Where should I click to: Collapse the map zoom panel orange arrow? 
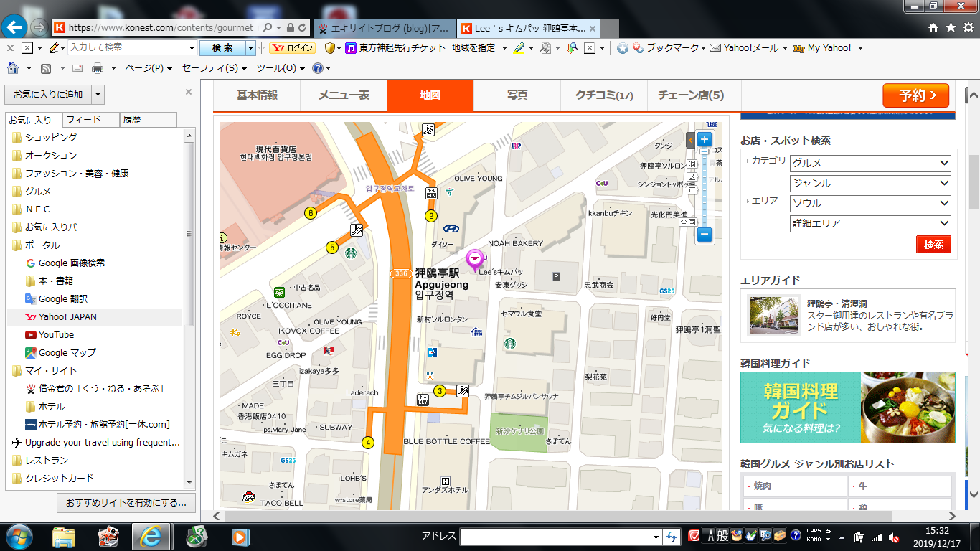690,140
